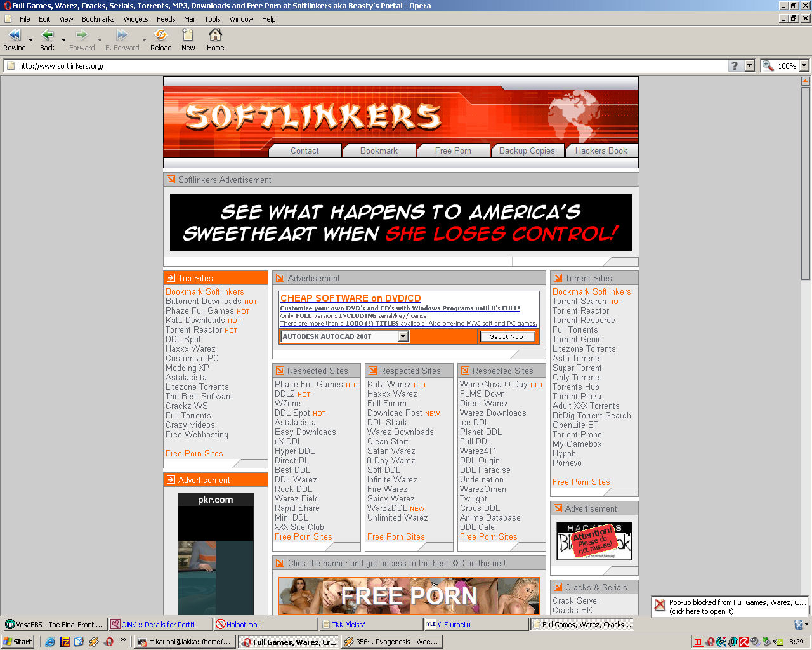The height and width of the screenshot is (650, 812).
Task: Click the Modding XP link
Action: point(187,368)
